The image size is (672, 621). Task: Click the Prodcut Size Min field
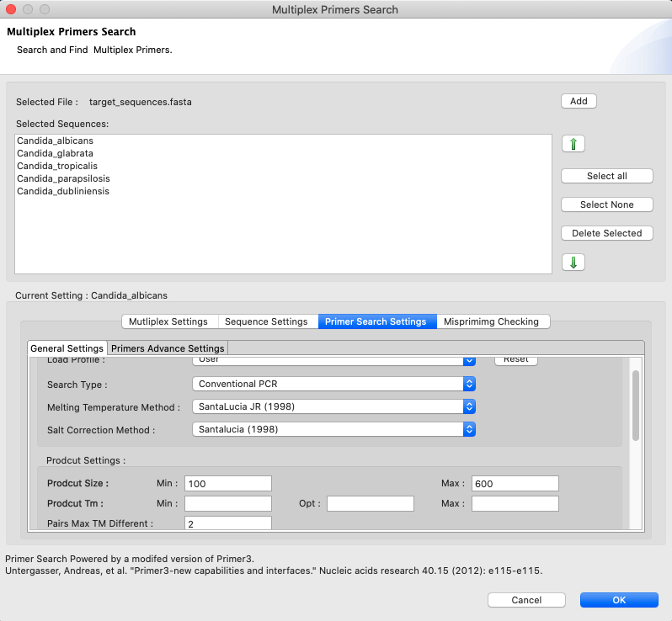pos(228,483)
